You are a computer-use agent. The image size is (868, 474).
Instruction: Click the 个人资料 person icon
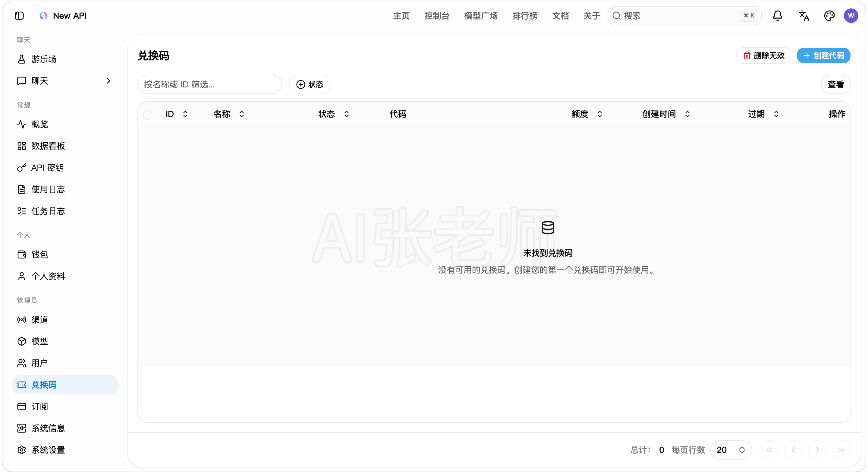pyautogui.click(x=22, y=276)
